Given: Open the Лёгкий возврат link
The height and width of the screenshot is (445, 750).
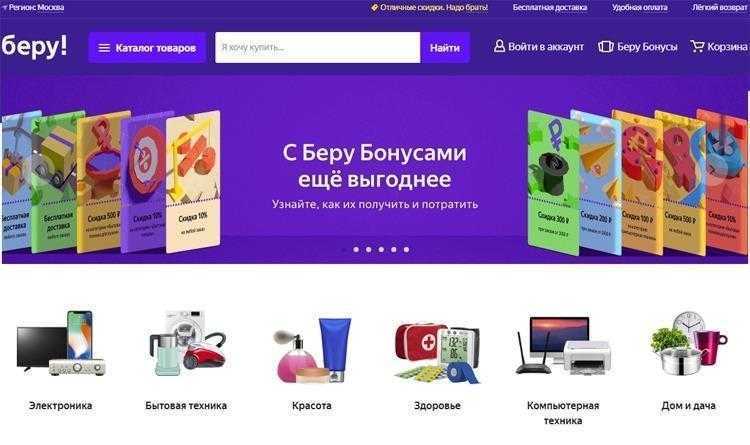Looking at the screenshot, I should tap(719, 7).
